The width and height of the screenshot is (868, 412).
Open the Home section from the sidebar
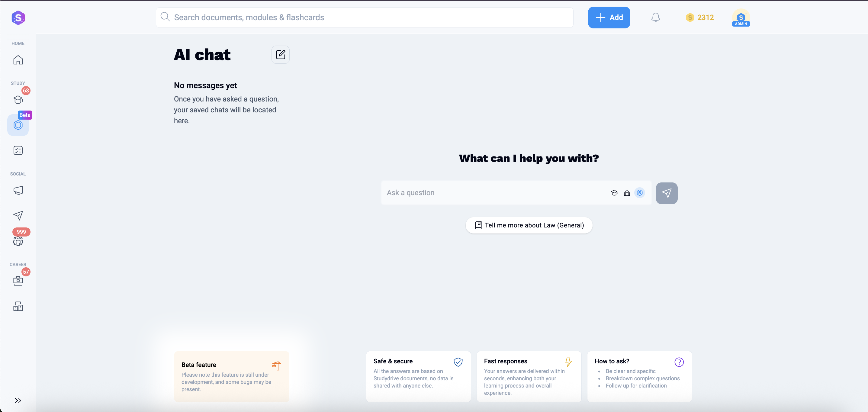18,60
